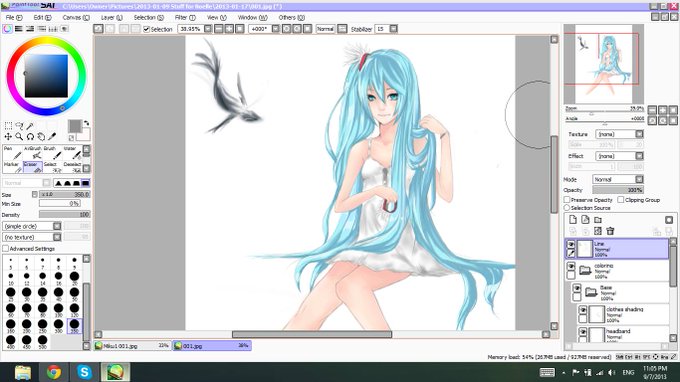Screen dimensions: 680x382
Task: Open the Effect dropdown
Action: pos(639,156)
